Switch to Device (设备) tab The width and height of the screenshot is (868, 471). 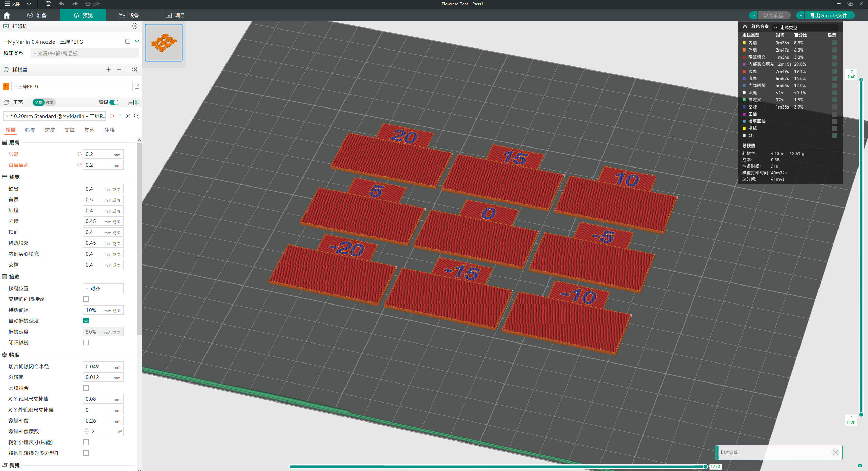point(129,15)
